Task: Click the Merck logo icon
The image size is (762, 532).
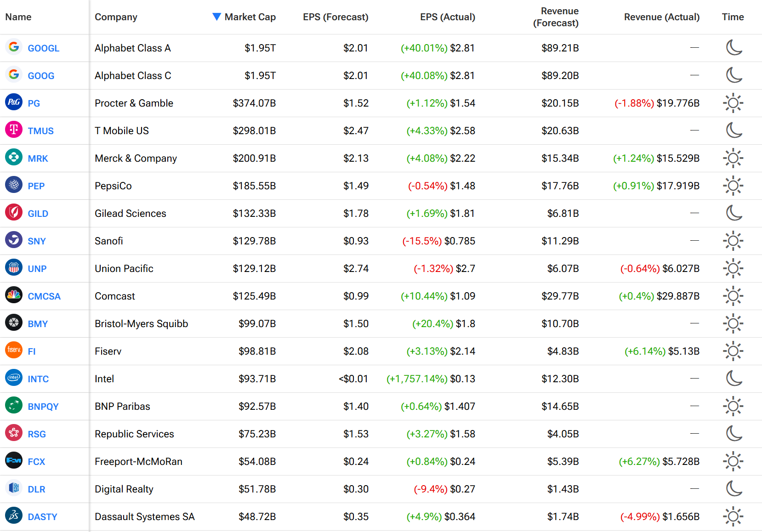Action: (14, 157)
